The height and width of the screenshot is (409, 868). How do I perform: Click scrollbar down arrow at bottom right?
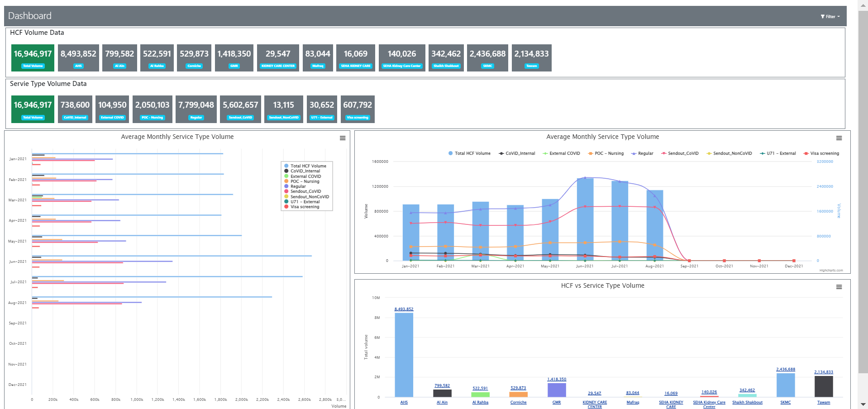[x=863, y=404]
